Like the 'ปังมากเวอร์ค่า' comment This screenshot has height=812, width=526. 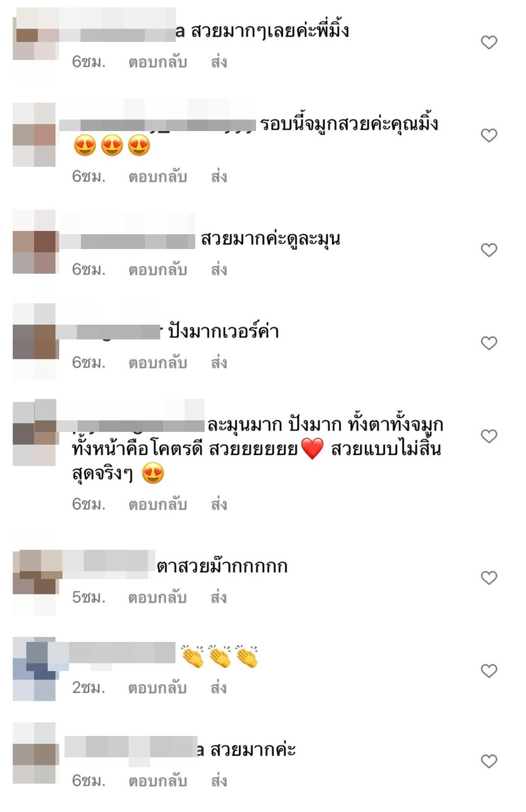(489, 343)
